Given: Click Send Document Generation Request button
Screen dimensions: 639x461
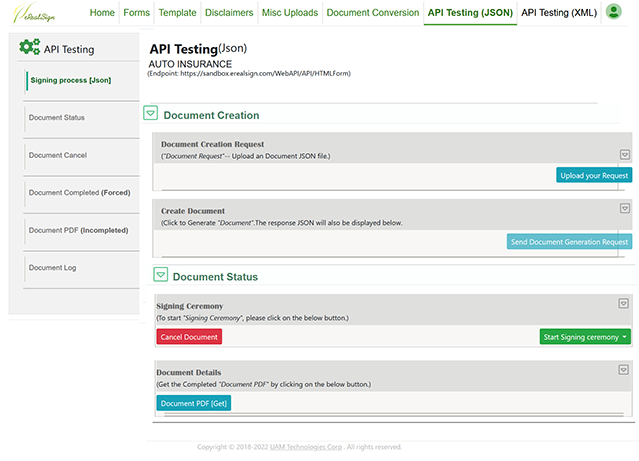Looking at the screenshot, I should (569, 241).
